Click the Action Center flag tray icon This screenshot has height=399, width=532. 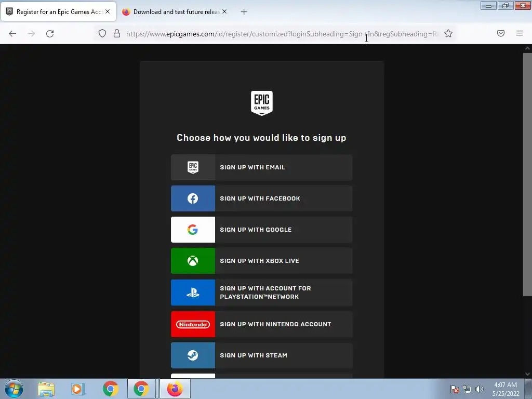point(455,389)
